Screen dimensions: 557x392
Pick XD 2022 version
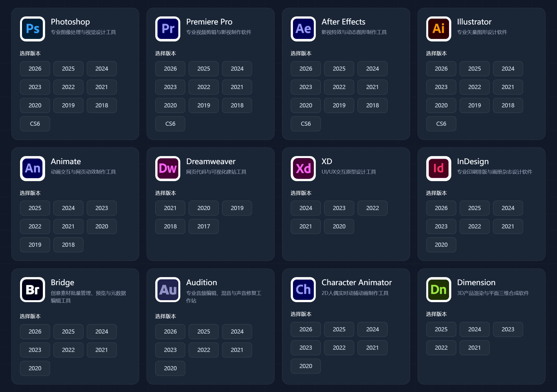click(x=373, y=208)
